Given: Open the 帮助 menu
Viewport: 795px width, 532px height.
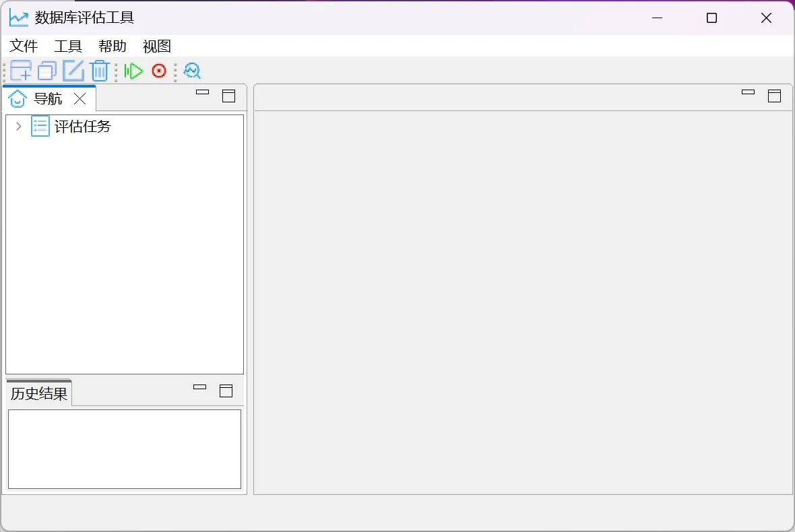Looking at the screenshot, I should [113, 46].
